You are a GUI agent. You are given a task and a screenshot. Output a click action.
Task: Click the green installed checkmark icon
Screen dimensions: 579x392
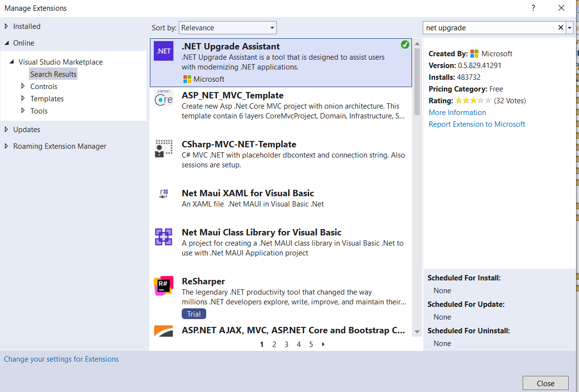click(x=405, y=45)
